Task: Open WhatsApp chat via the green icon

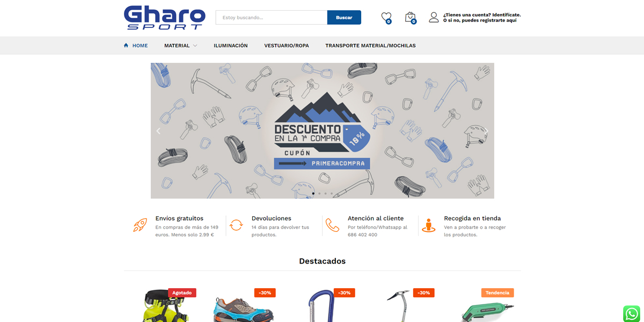Action: pos(631,313)
